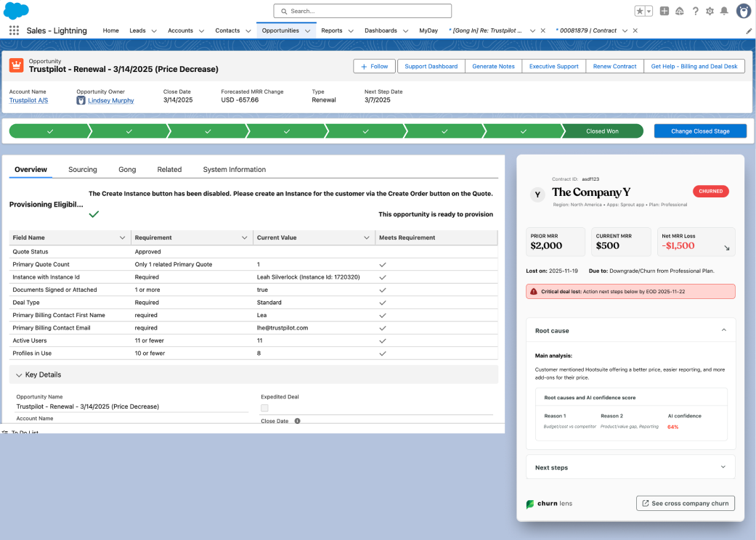Open the favorites list dropdown arrow
756x540 pixels.
coord(649,11)
